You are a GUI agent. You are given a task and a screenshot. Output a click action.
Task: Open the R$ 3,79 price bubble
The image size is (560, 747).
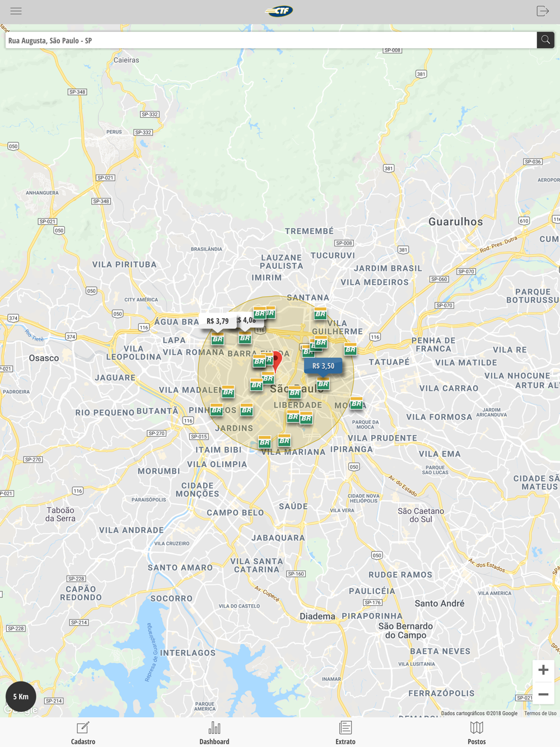(217, 321)
